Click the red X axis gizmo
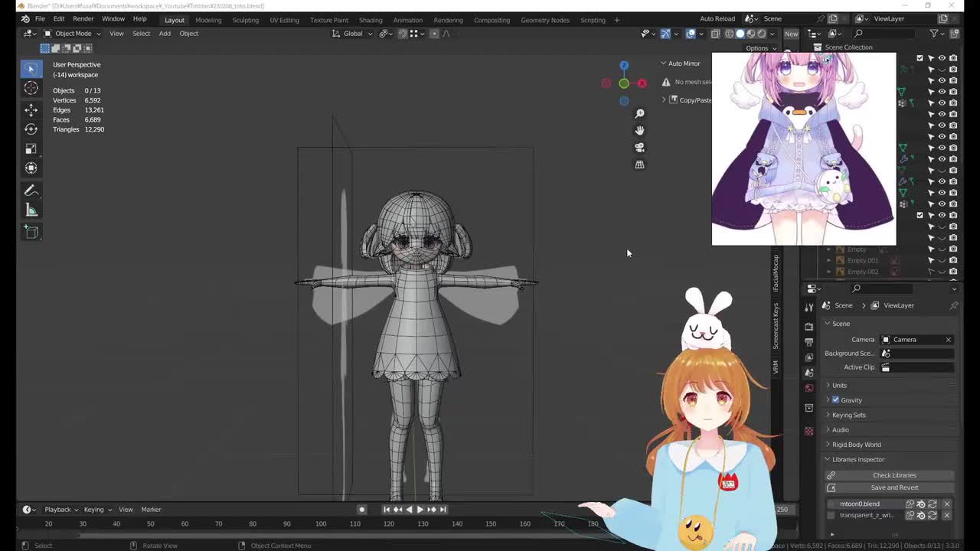The height and width of the screenshot is (551, 980). pyautogui.click(x=642, y=83)
